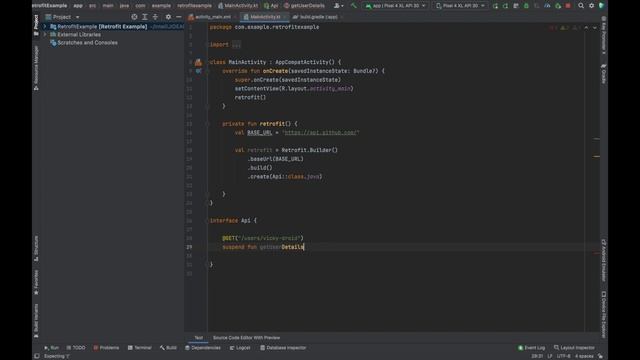Click the error stripe marker near line 29
The height and width of the screenshot is (360, 640).
(x=597, y=253)
